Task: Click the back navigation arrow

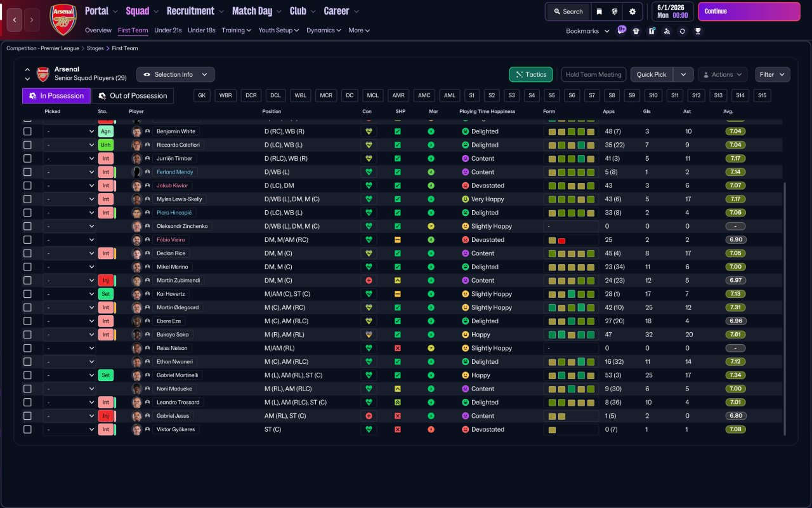Action: pyautogui.click(x=15, y=20)
